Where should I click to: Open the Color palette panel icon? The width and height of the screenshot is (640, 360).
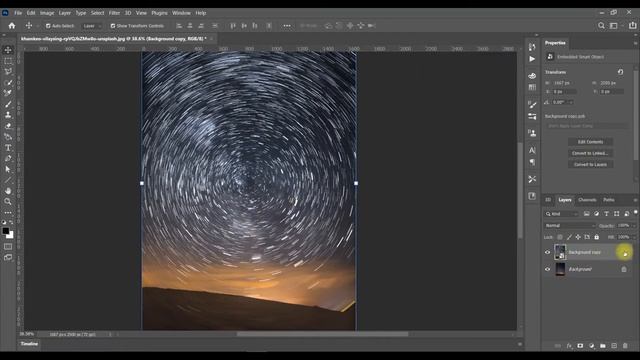point(532,76)
